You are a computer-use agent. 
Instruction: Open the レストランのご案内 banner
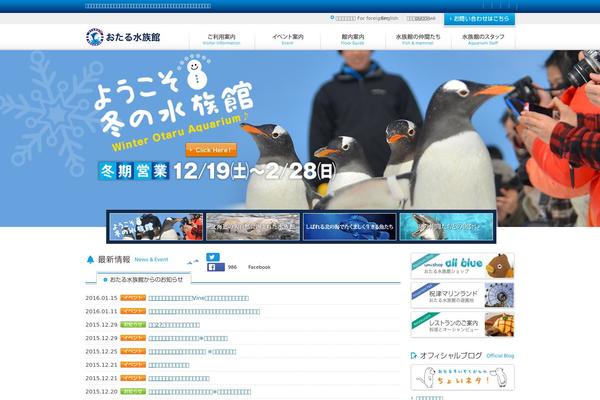tap(462, 325)
